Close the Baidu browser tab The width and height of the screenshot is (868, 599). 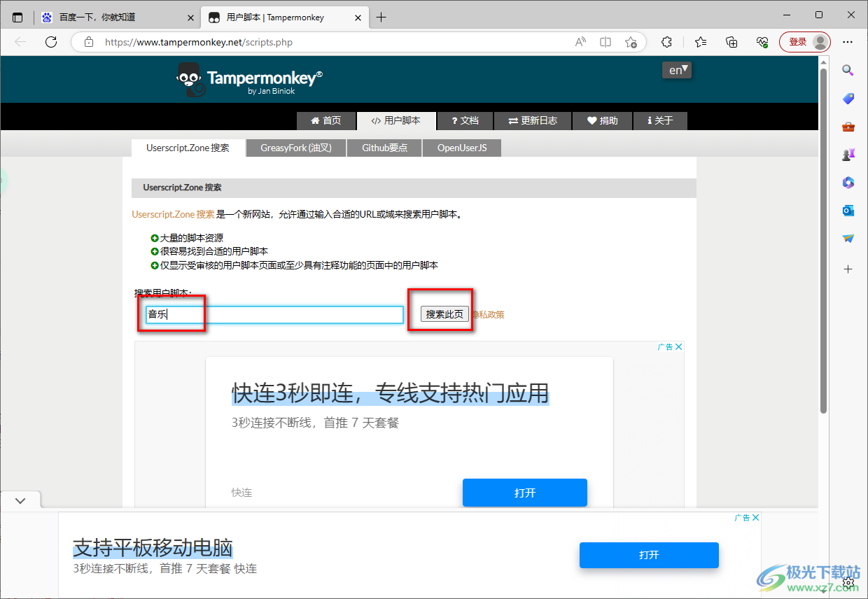coord(190,17)
